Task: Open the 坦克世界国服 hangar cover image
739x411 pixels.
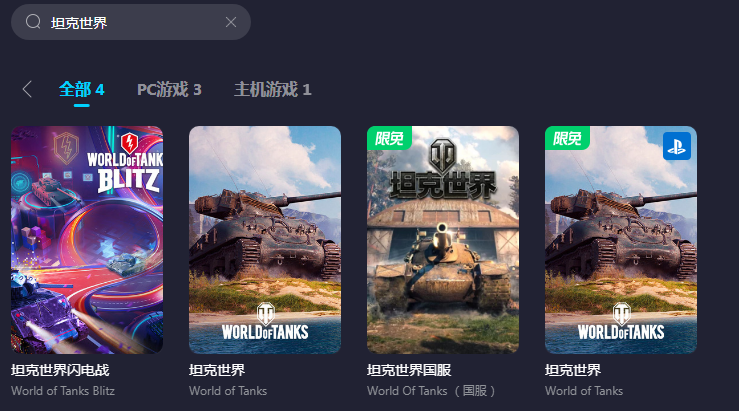Action: 443,240
